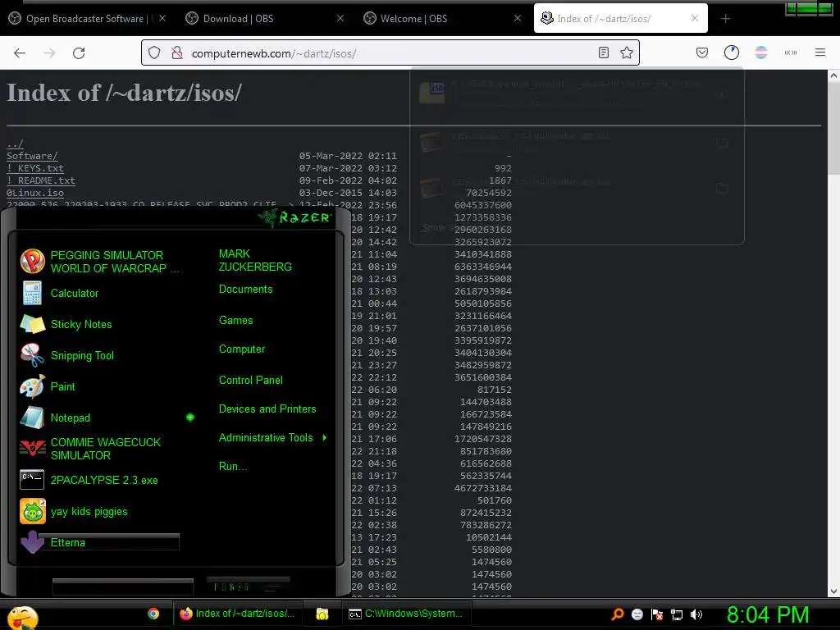840x630 pixels.
Task: Save page to Pocket
Action: pyautogui.click(x=702, y=52)
